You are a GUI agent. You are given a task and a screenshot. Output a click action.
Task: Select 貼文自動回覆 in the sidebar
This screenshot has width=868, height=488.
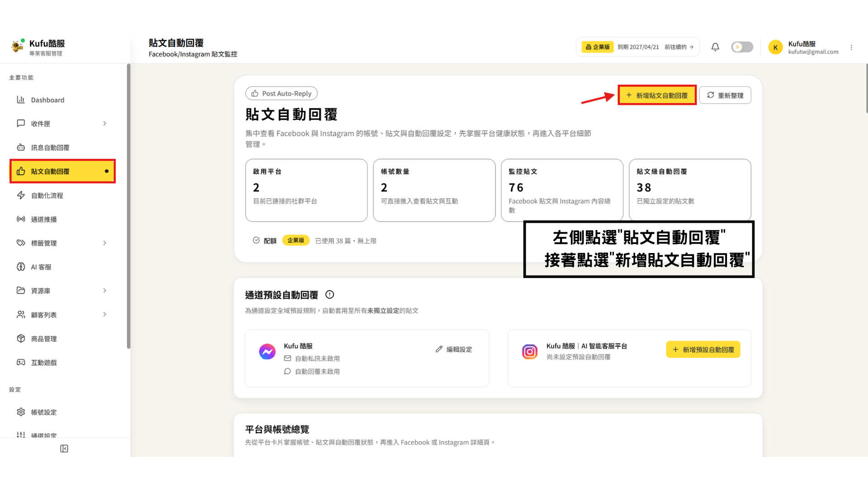pos(62,171)
